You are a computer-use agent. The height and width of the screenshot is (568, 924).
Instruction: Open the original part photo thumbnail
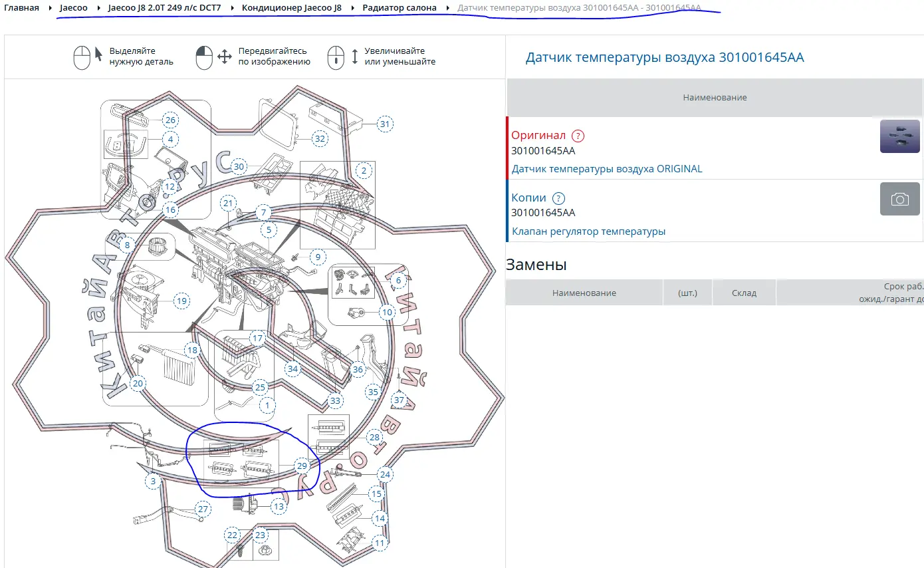[x=900, y=136]
